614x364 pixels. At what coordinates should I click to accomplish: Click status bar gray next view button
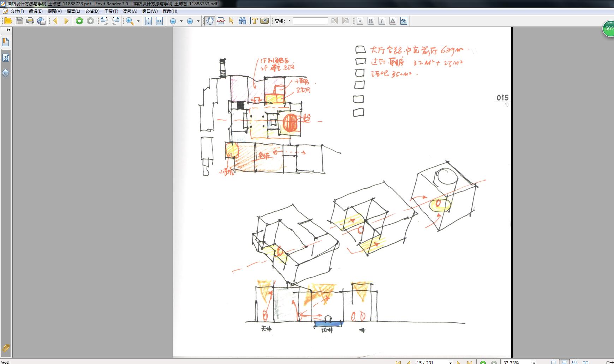coord(494,362)
